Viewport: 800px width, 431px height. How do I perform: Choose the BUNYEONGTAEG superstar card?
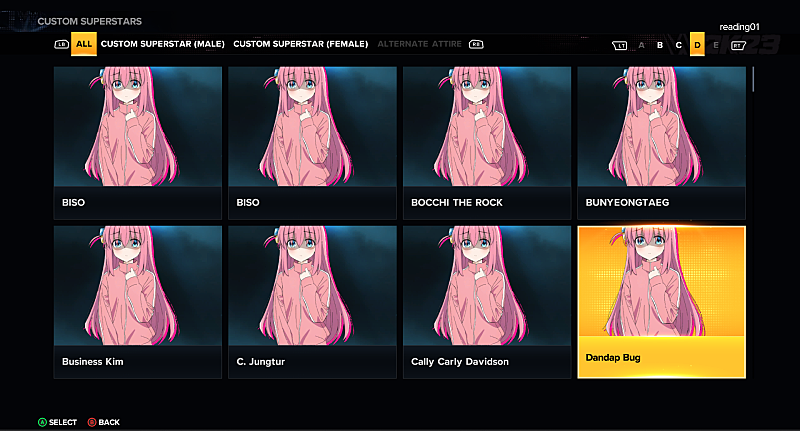click(x=661, y=143)
